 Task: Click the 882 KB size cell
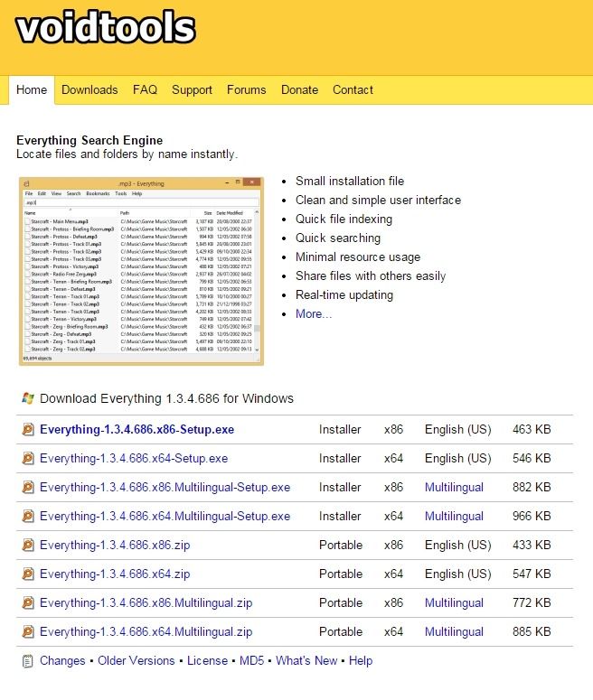(532, 488)
